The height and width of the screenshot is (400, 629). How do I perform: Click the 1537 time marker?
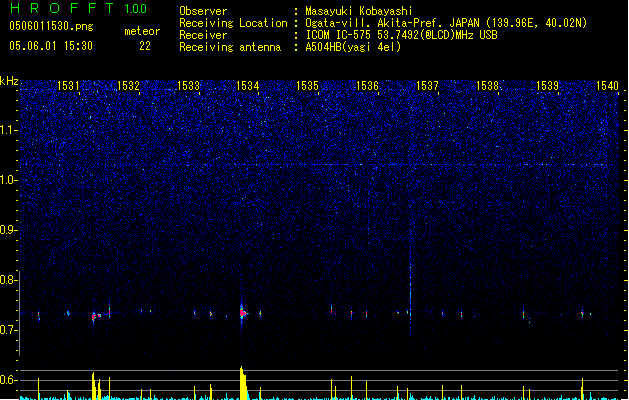(x=427, y=86)
